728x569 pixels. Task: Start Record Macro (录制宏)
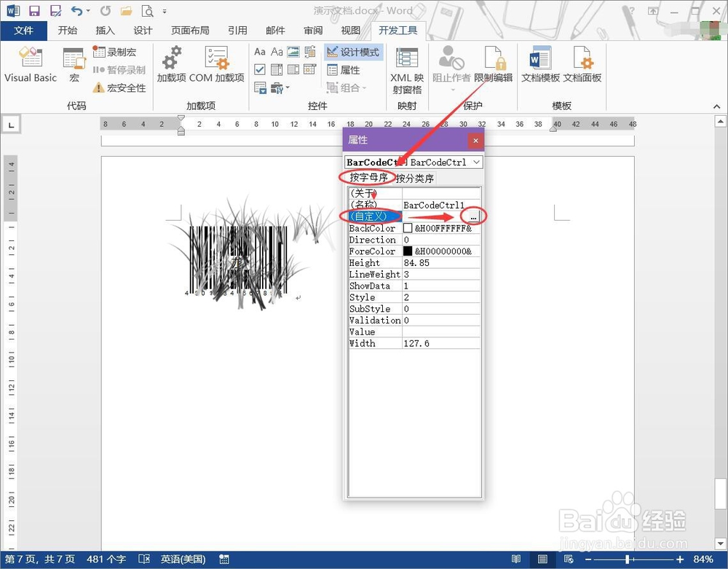coord(115,52)
